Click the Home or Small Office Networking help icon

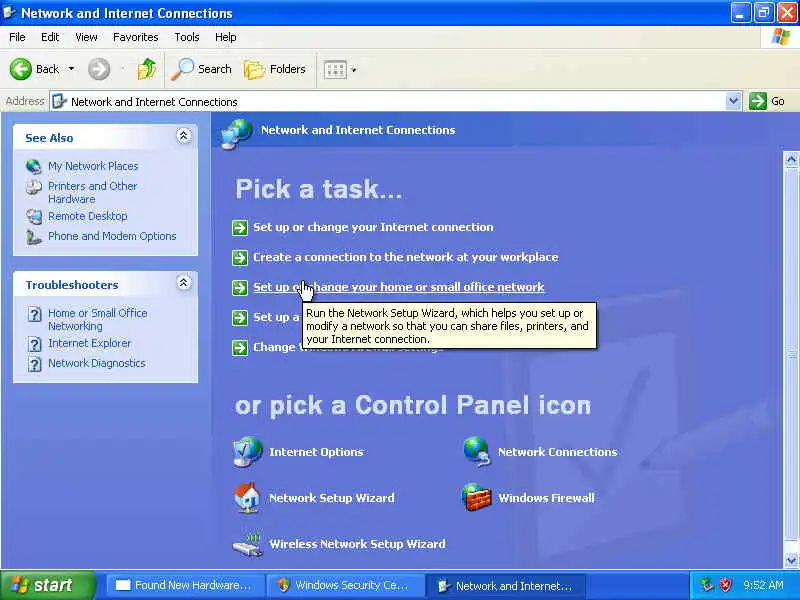point(34,314)
